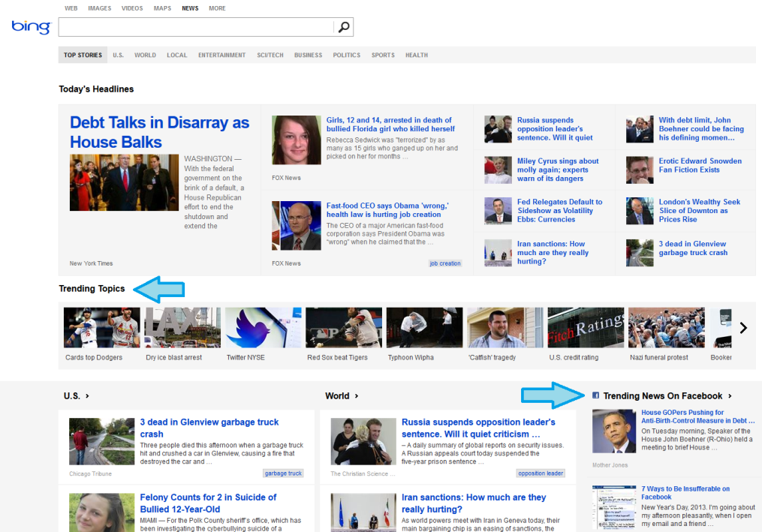Focus the Bing search input box
This screenshot has height=532, width=762.
[x=197, y=27]
